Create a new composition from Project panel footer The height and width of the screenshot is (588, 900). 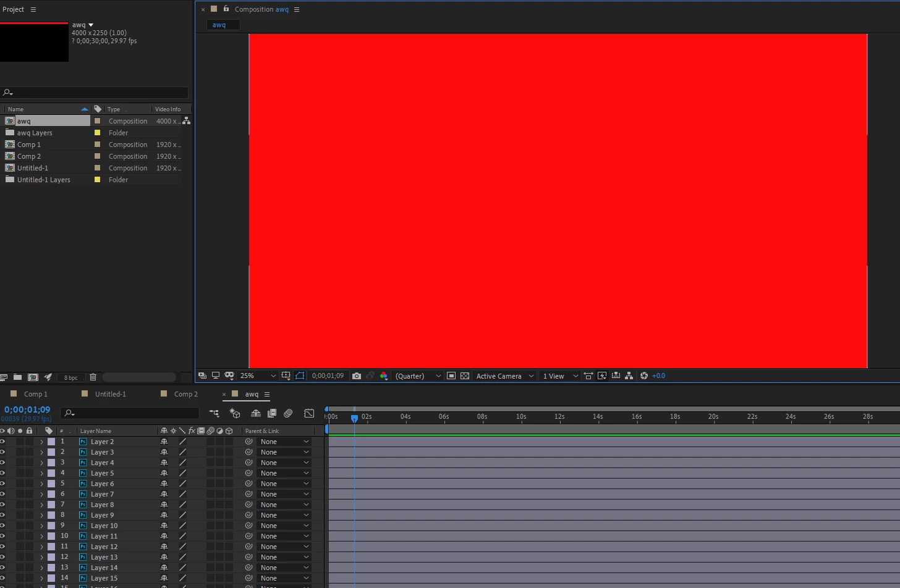(x=33, y=377)
